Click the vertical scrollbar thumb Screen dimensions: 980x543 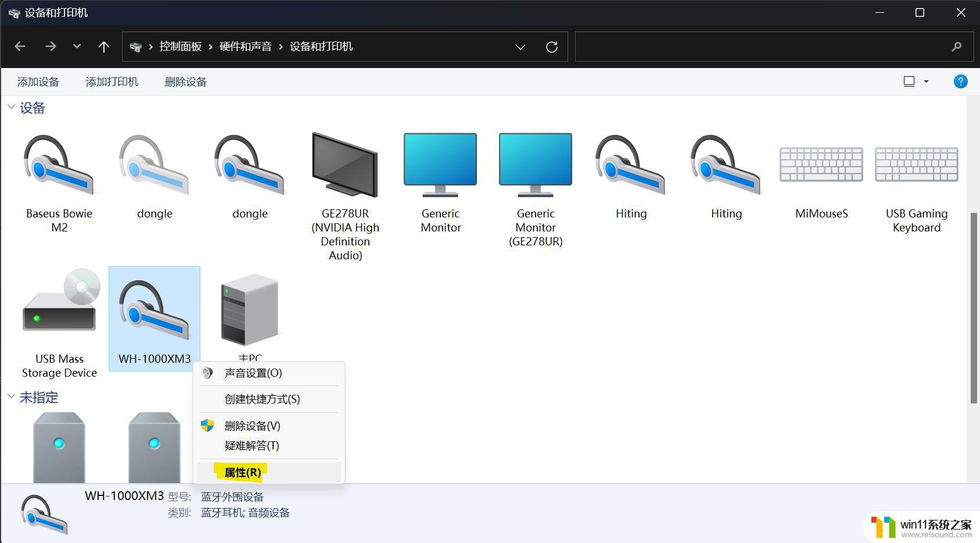coord(974,308)
